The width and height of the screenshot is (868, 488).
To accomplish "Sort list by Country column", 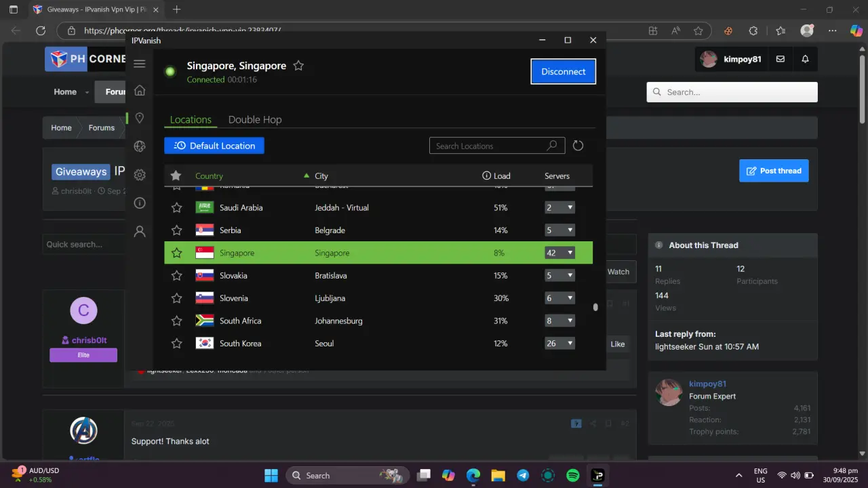I will pos(209,176).
